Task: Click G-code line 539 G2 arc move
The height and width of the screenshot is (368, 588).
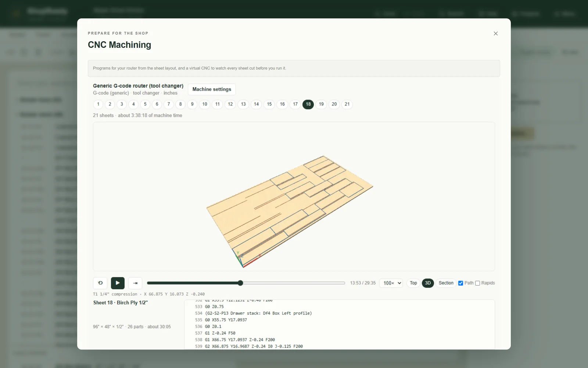Action: pos(254,346)
